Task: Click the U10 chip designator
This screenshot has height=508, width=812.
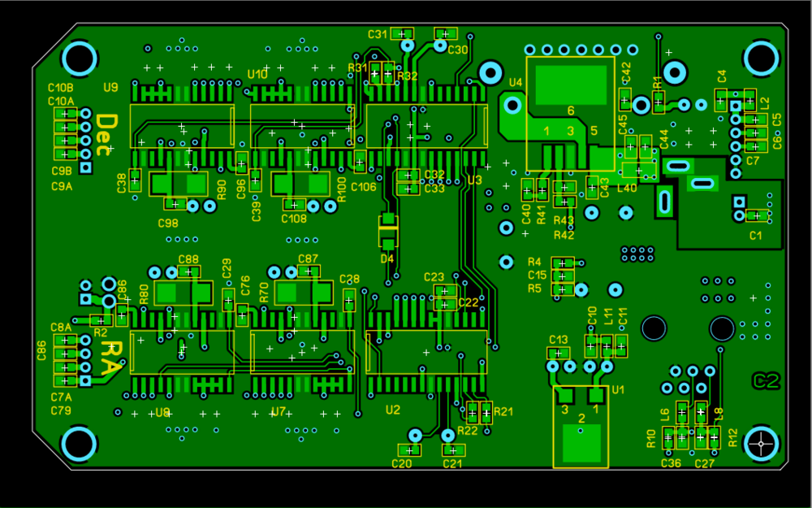Action: coord(257,75)
